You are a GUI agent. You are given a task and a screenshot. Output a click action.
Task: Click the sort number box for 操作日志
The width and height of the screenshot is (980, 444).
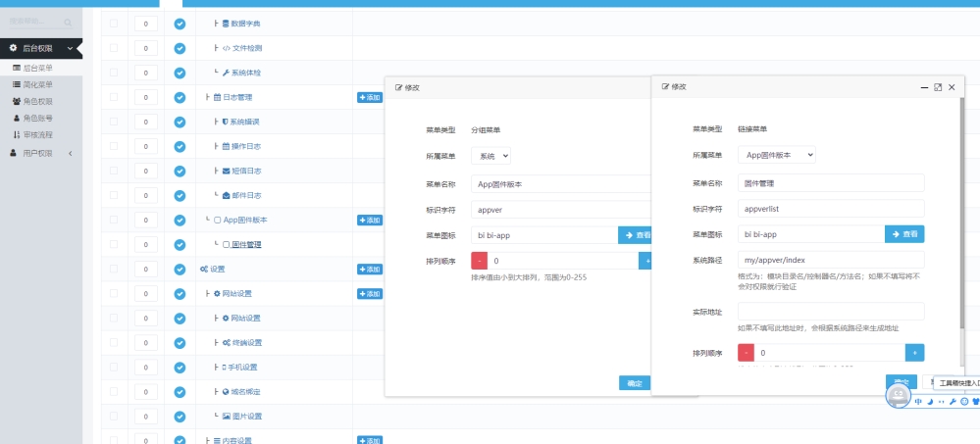coord(145,146)
